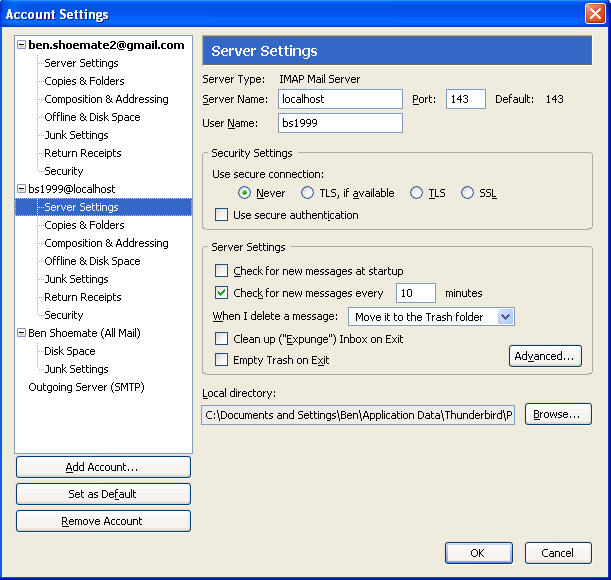Click the Add Account... button
Viewport: 611px width, 580px height.
click(103, 467)
